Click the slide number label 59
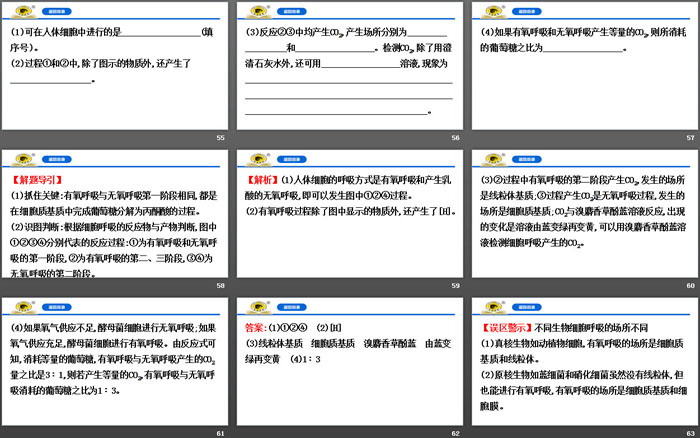700x438 pixels. (x=455, y=285)
